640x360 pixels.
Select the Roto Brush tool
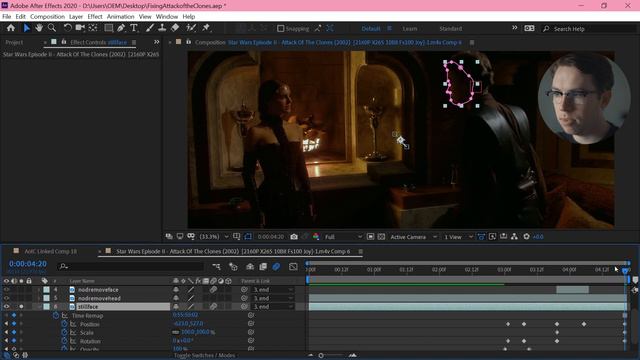point(191,28)
